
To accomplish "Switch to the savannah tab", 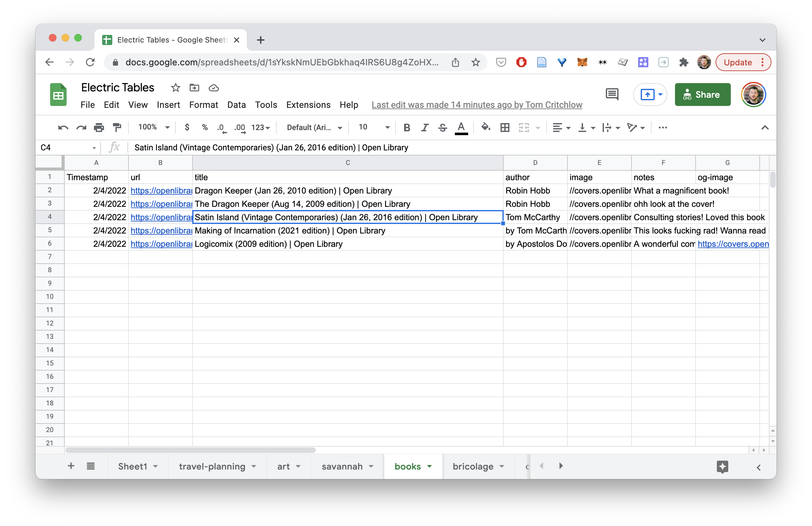I will (347, 466).
